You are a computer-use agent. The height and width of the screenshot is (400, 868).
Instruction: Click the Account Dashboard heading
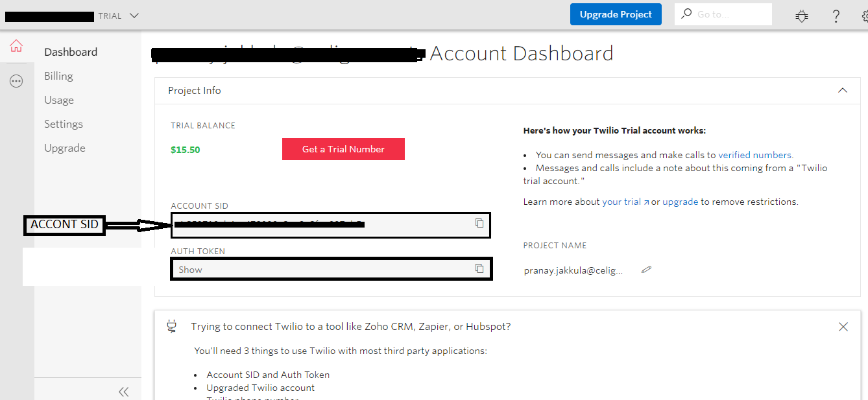(x=522, y=53)
